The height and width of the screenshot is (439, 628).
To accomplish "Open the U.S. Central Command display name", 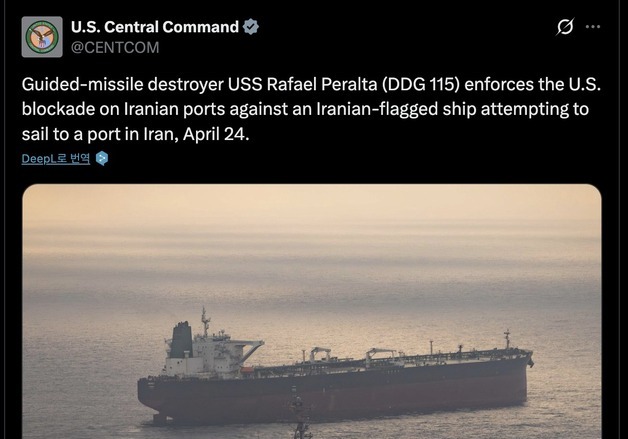I will (155, 27).
